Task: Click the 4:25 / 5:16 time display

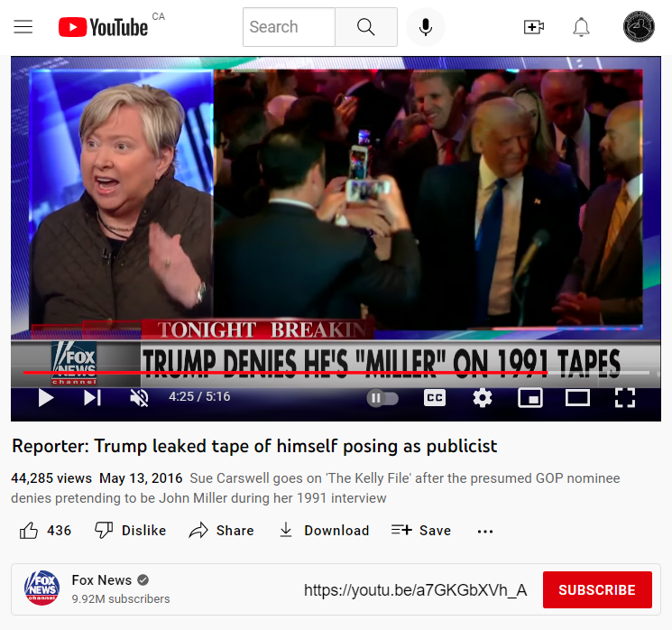Action: point(199,396)
